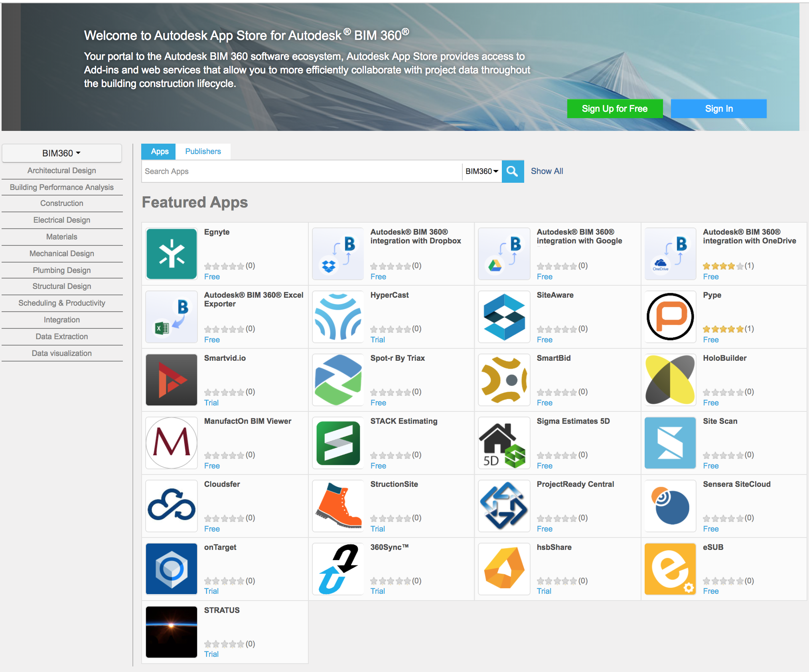
Task: Click the Pype app icon
Action: [670, 316]
